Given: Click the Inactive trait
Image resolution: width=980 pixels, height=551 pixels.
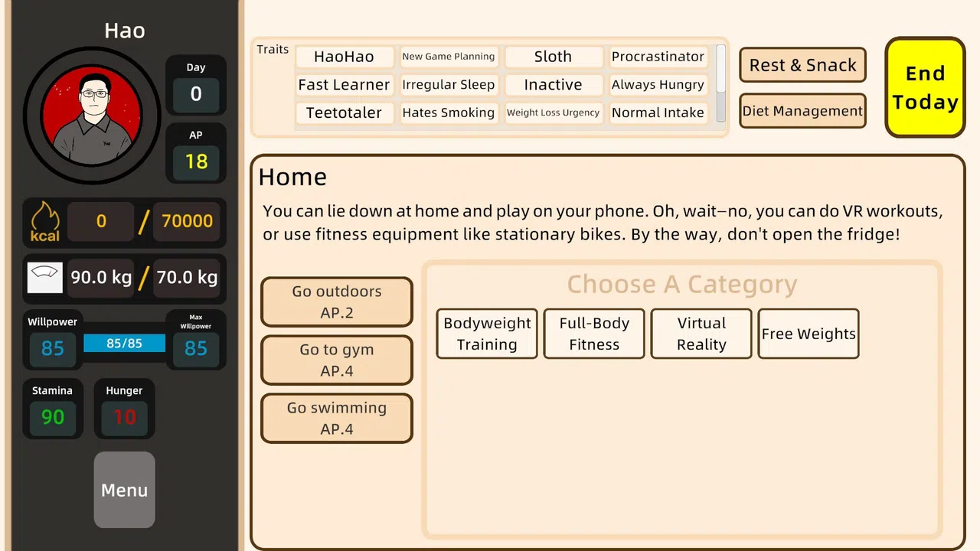Looking at the screenshot, I should [553, 84].
